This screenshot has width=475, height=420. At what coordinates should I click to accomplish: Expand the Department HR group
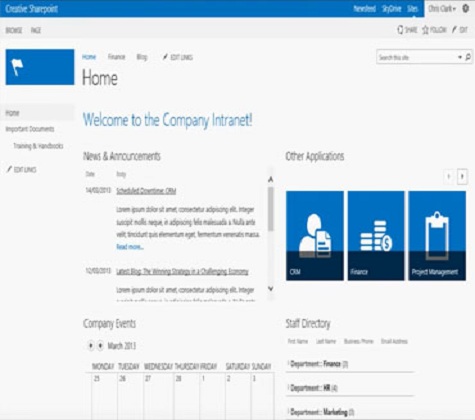313,388
